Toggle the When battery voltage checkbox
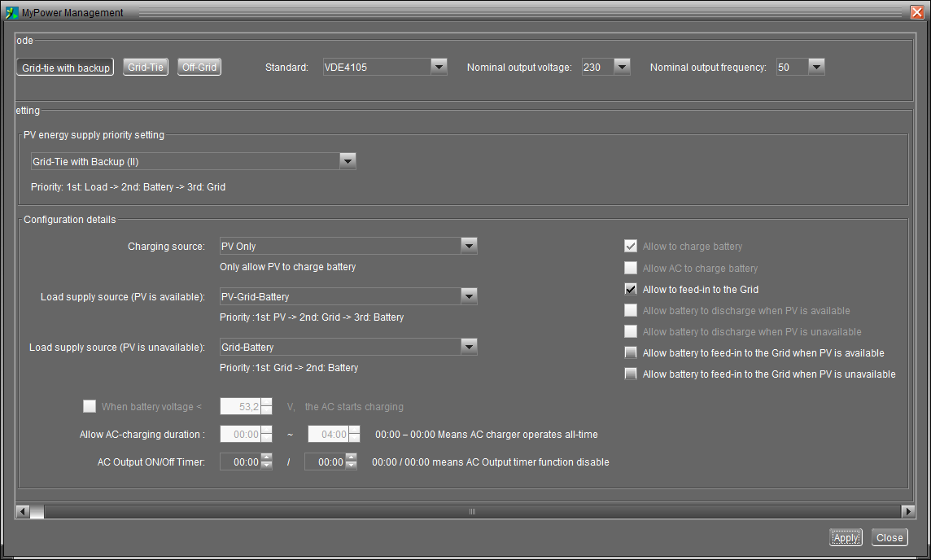Image resolution: width=931 pixels, height=560 pixels. pos(89,406)
